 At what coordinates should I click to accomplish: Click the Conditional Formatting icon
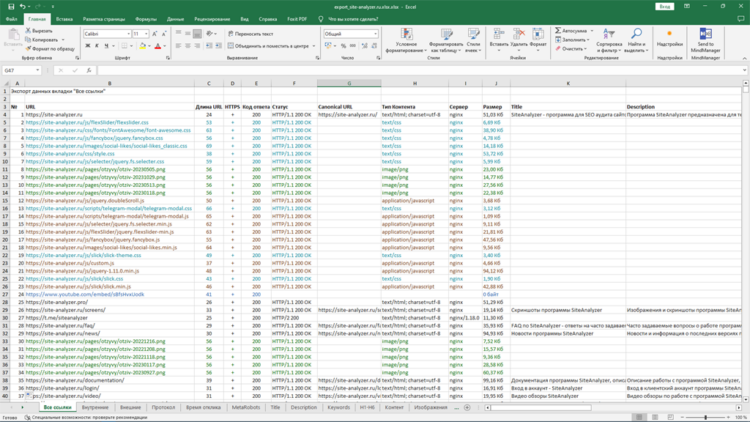coord(406,34)
